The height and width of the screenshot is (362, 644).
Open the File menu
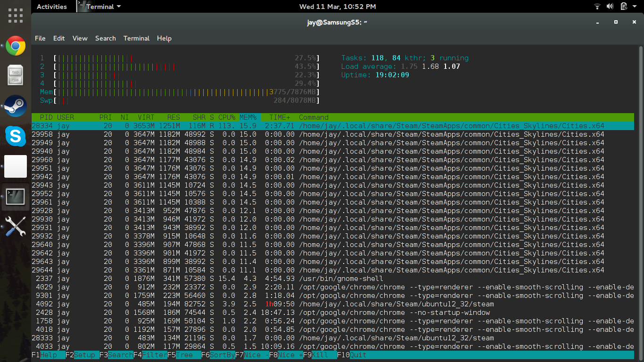point(40,38)
